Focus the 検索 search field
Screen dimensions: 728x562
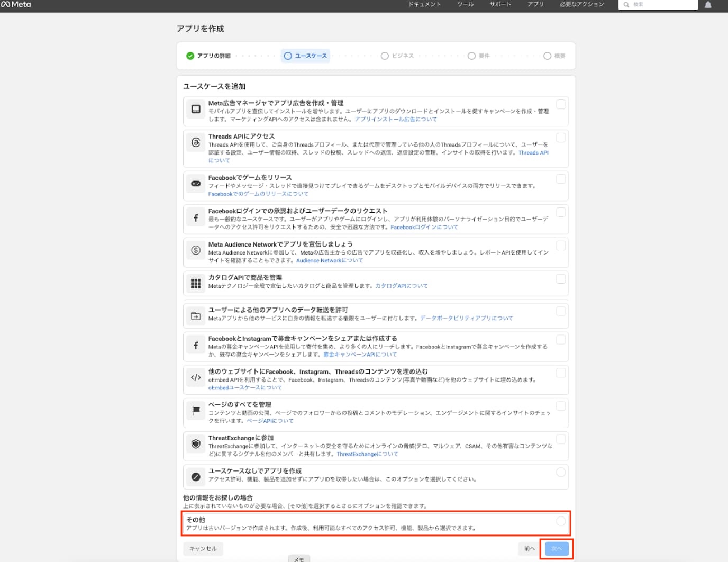[658, 5]
